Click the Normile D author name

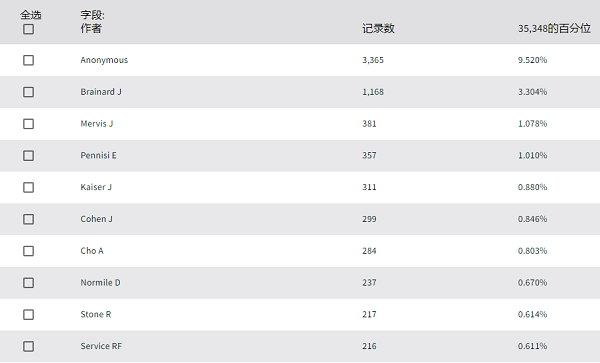[x=100, y=282]
